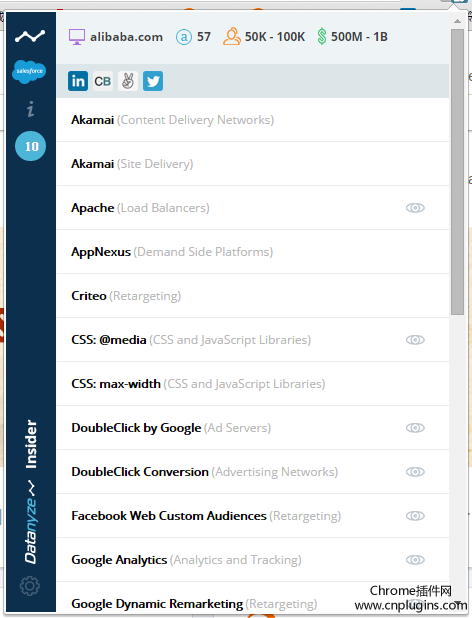The height and width of the screenshot is (618, 472).
Task: Click the employees count person icon
Action: 232,36
